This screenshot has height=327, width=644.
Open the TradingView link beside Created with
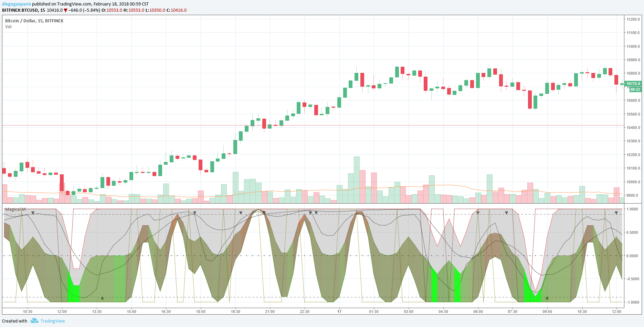click(x=53, y=321)
